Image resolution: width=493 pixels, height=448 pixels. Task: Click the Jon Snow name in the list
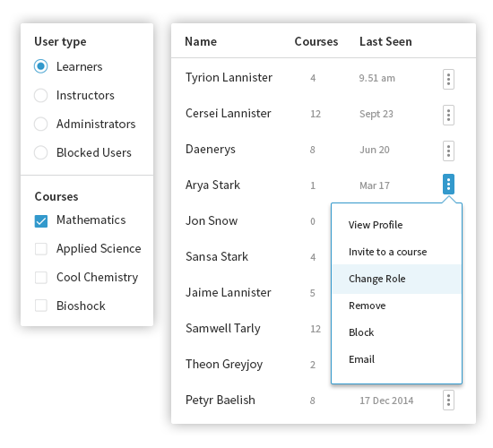click(x=212, y=220)
